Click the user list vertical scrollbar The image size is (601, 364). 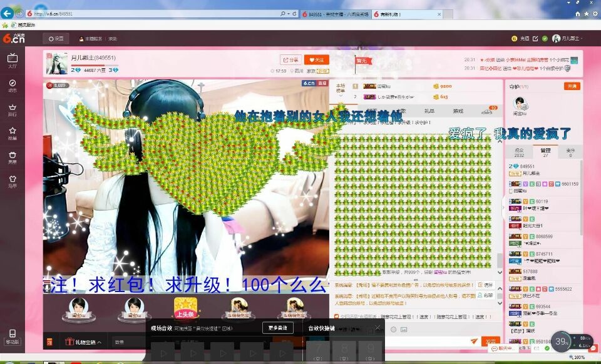pos(582,197)
